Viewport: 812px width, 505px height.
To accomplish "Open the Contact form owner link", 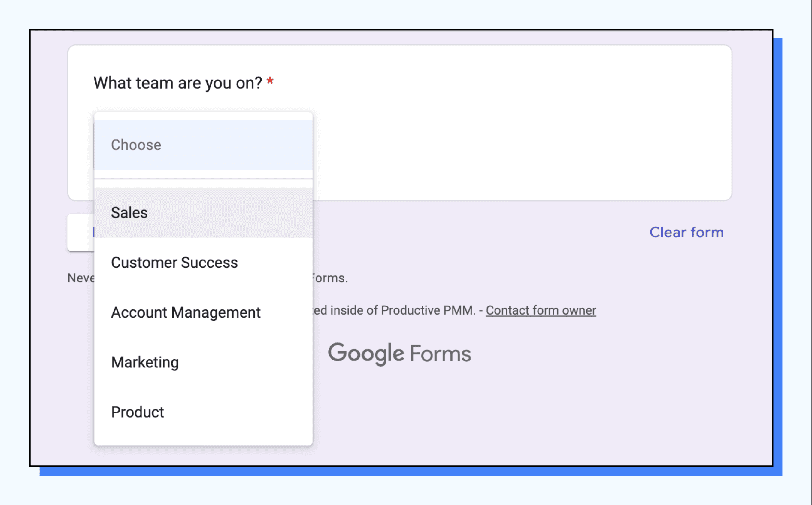I will (x=541, y=310).
